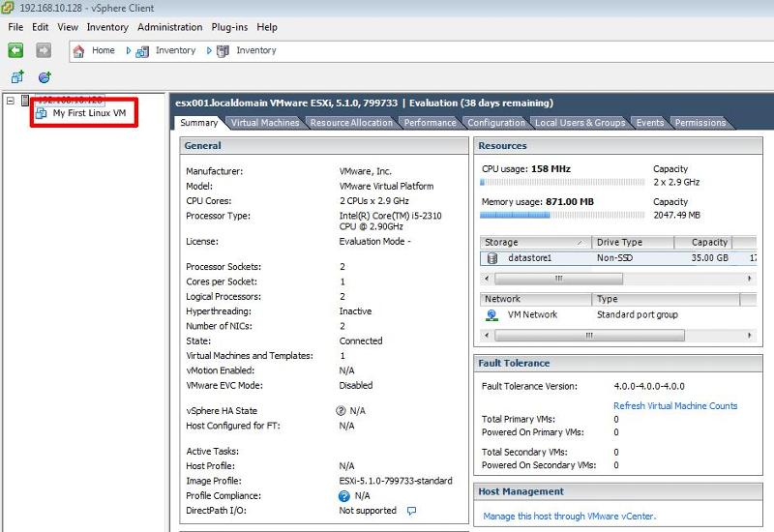Click the green Back navigation arrow
774x532 pixels.
pyautogui.click(x=15, y=50)
